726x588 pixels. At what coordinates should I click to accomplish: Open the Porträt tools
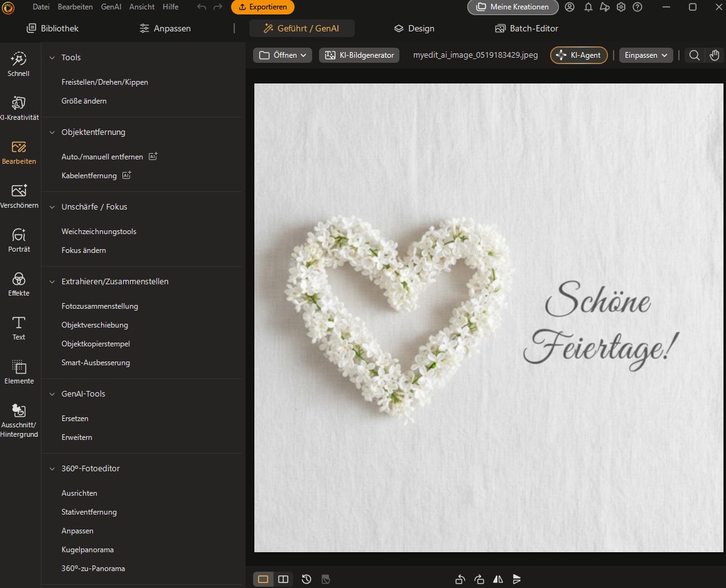(18, 240)
